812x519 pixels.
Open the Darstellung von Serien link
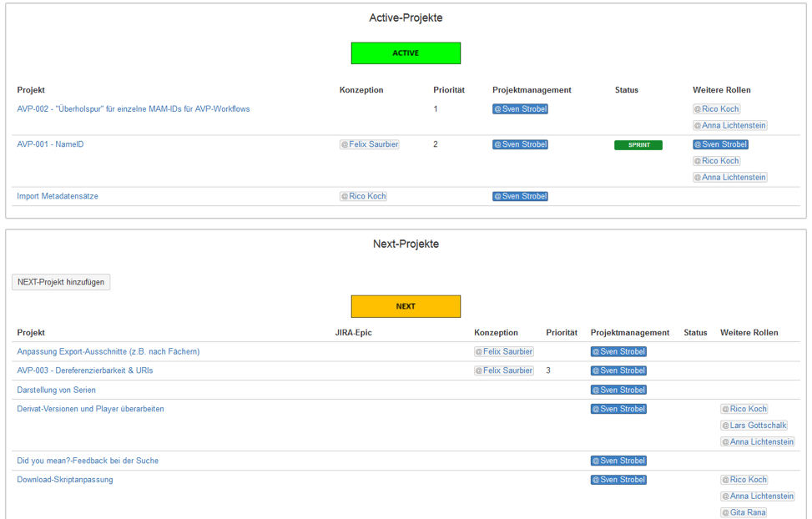click(x=57, y=390)
